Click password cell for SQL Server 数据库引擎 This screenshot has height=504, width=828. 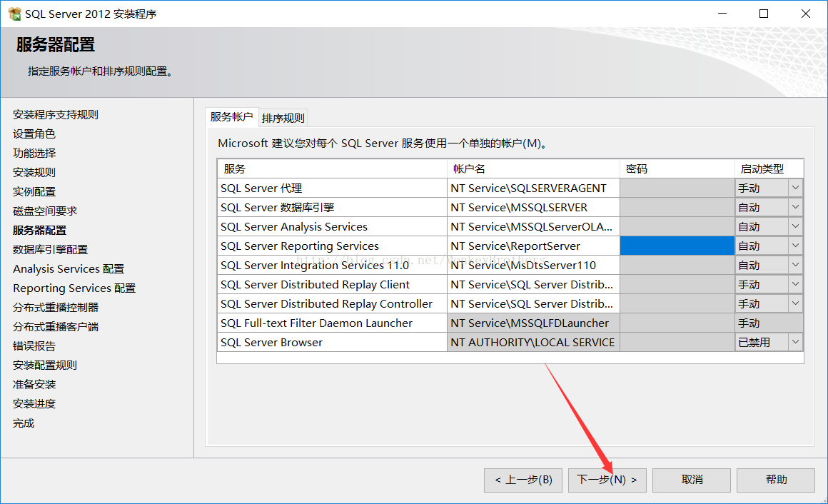[x=677, y=207]
